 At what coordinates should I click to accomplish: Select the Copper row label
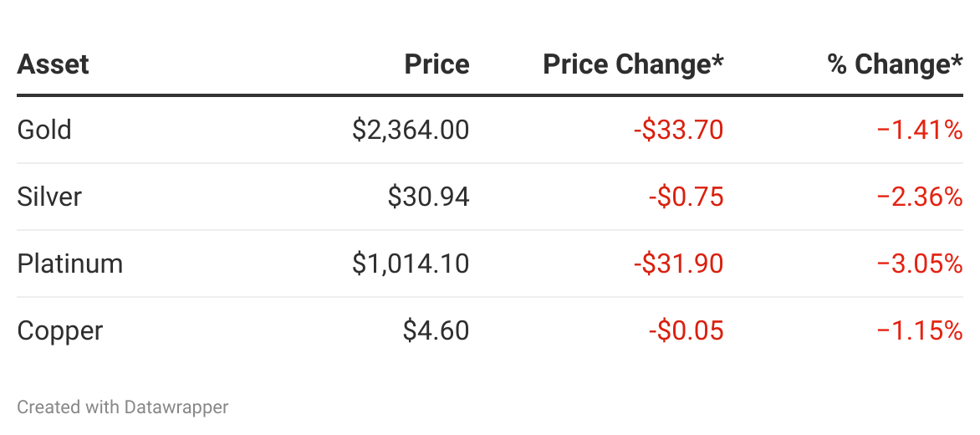point(60,330)
